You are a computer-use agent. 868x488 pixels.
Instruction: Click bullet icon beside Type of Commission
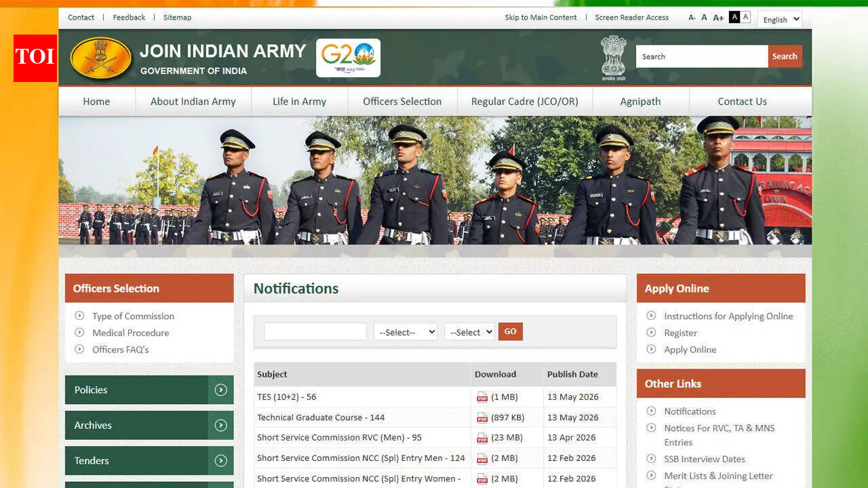tap(79, 316)
